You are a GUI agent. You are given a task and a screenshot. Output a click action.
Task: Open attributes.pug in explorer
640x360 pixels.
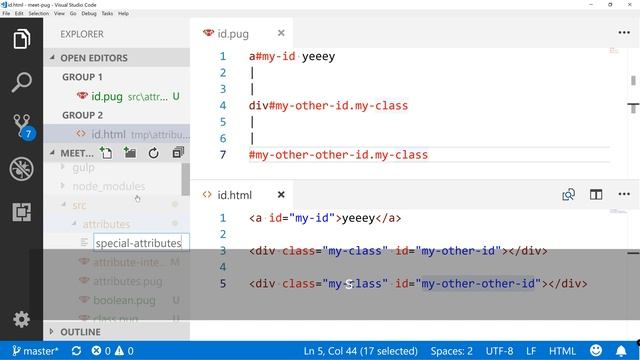click(x=127, y=281)
